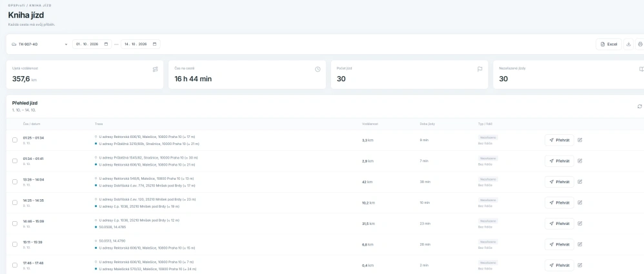Click the 16 h 44 min total time
Screen dimensions: 644x274
(193, 79)
